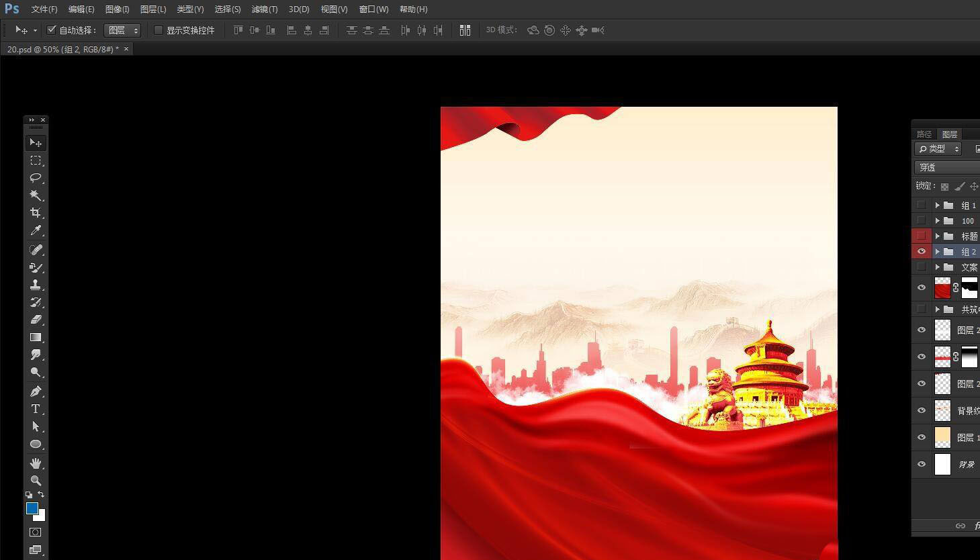
Task: Hide the 背景 layer
Action: coord(921,464)
